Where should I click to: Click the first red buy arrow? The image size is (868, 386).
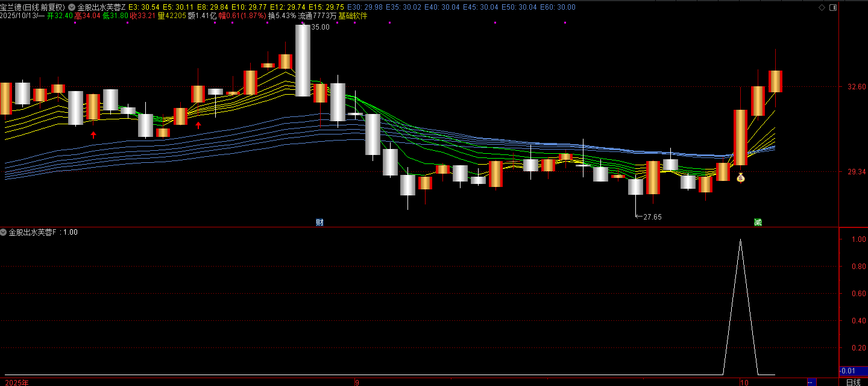click(93, 134)
